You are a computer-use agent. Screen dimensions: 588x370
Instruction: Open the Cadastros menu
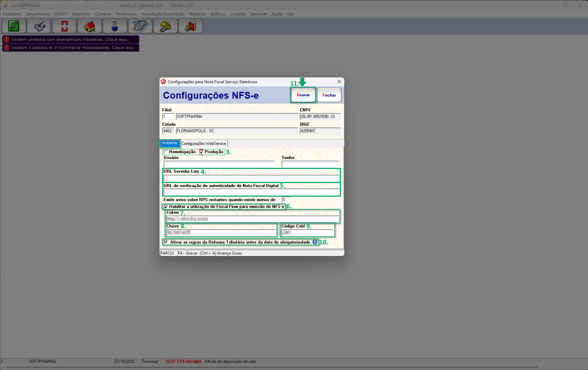coord(12,14)
